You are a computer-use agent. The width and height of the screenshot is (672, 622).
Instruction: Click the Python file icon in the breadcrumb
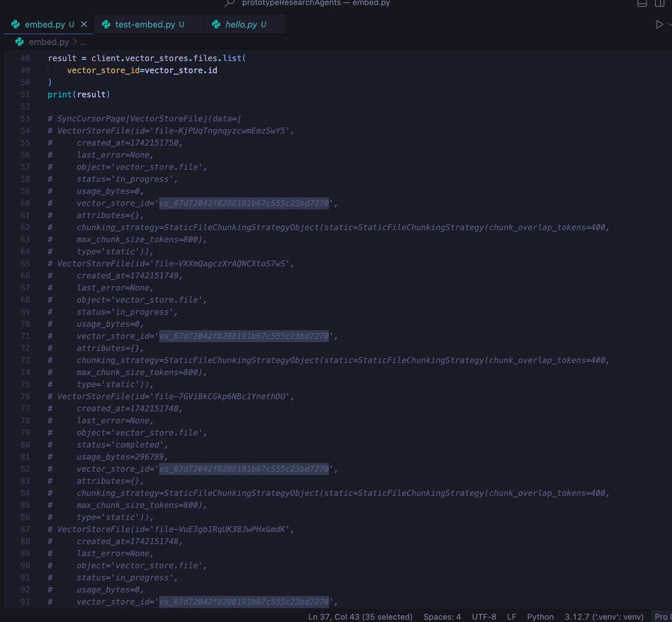pyautogui.click(x=20, y=42)
